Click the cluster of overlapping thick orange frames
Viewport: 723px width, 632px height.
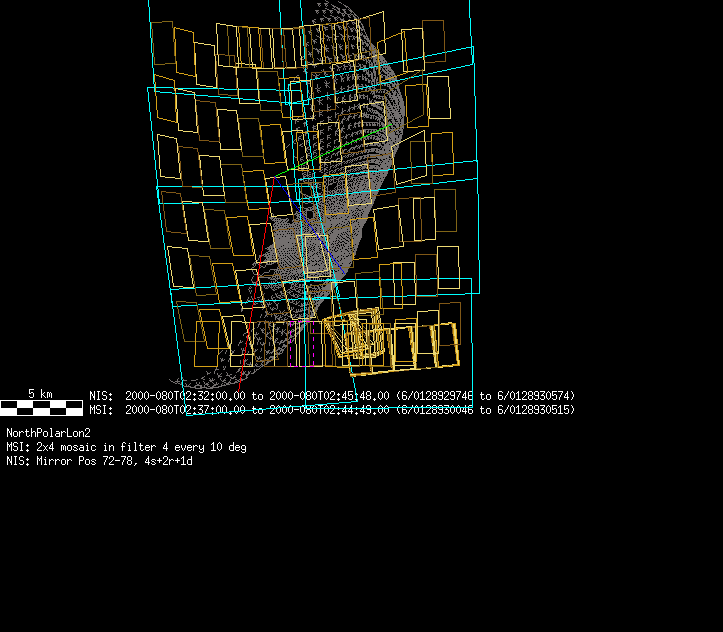point(356,335)
